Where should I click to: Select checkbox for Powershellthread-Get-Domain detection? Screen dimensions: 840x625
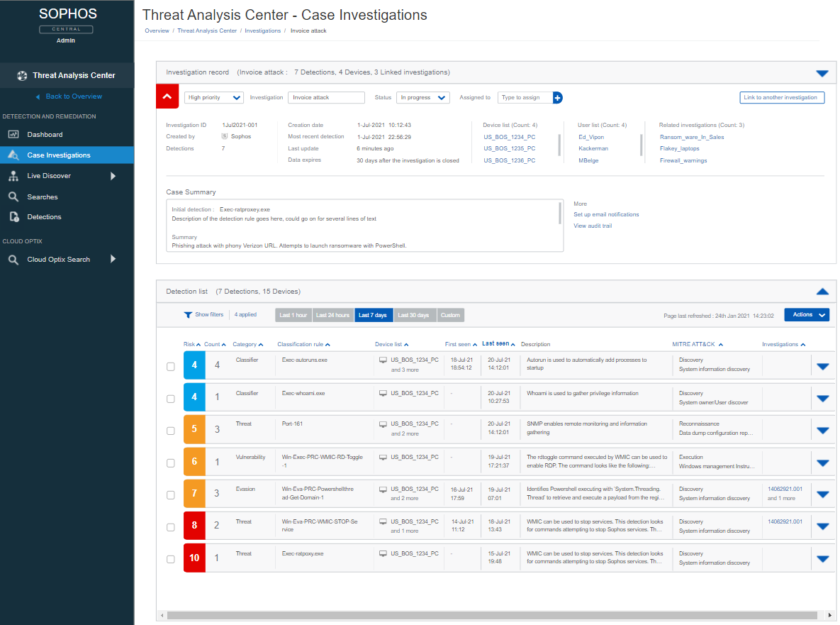(170, 495)
